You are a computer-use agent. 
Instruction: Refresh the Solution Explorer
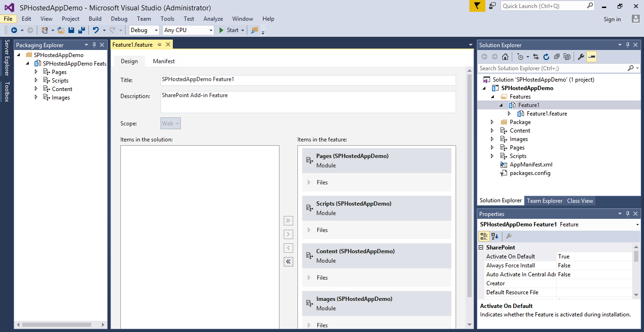pyautogui.click(x=546, y=57)
